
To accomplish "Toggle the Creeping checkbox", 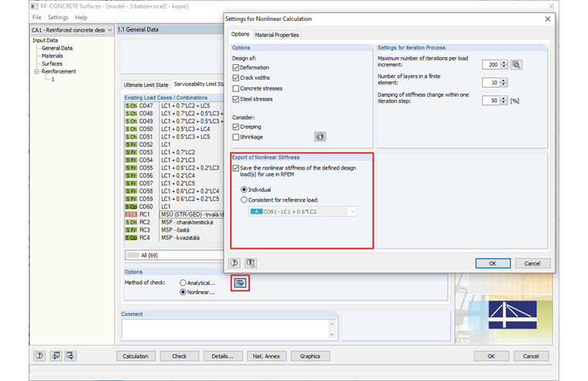I will coord(235,127).
